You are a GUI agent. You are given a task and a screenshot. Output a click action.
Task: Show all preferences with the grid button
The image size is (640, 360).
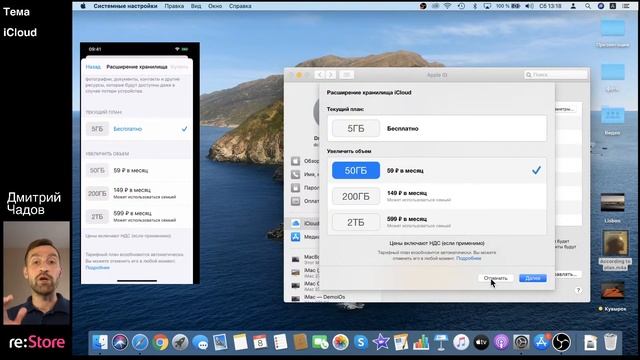(347, 75)
